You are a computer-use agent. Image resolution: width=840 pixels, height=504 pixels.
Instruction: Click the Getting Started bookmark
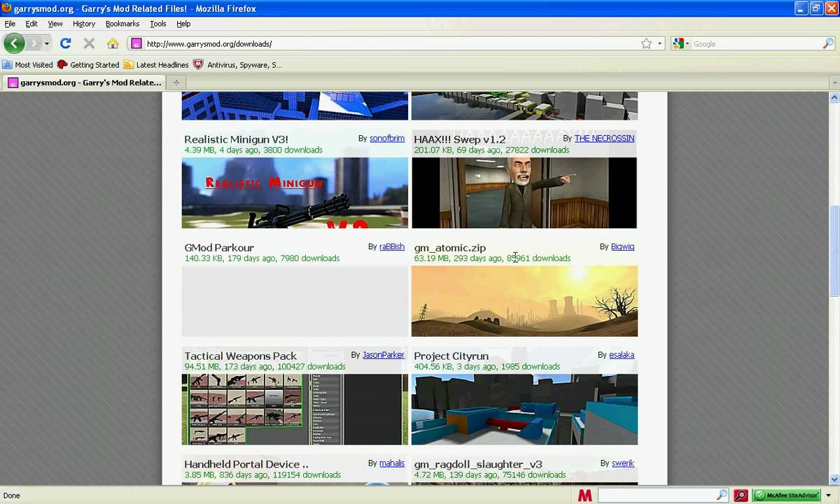pos(88,64)
